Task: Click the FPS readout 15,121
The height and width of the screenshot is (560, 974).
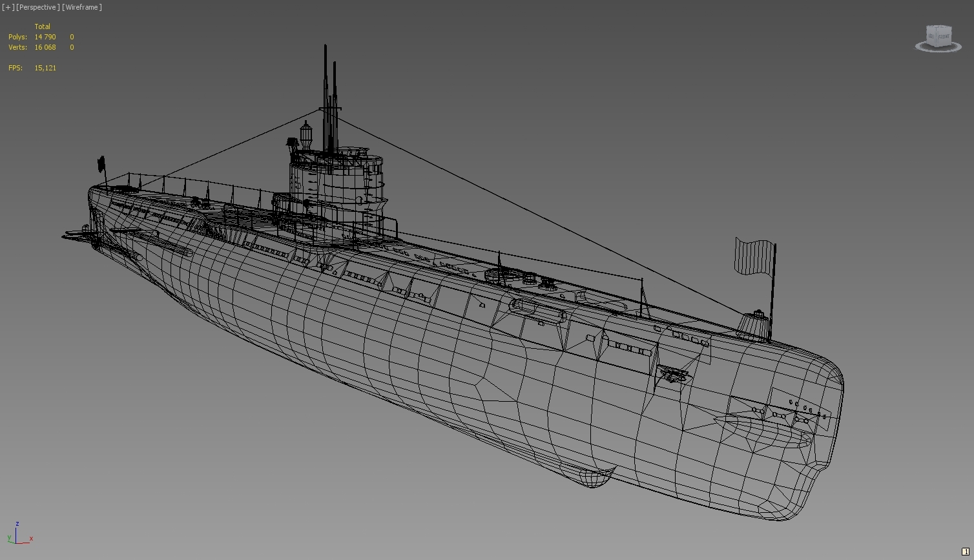Action: point(45,68)
